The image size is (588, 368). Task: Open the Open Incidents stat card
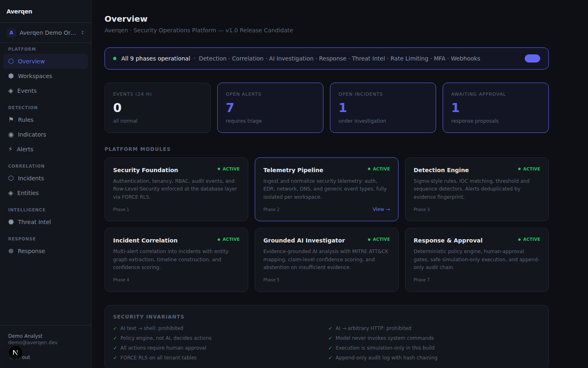[x=383, y=108]
